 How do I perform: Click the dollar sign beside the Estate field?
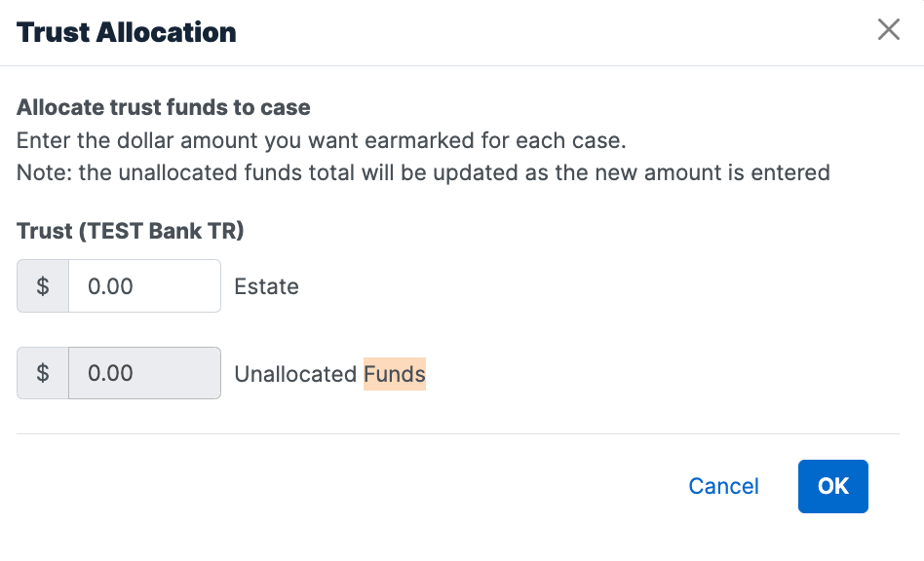pyautogui.click(x=42, y=285)
